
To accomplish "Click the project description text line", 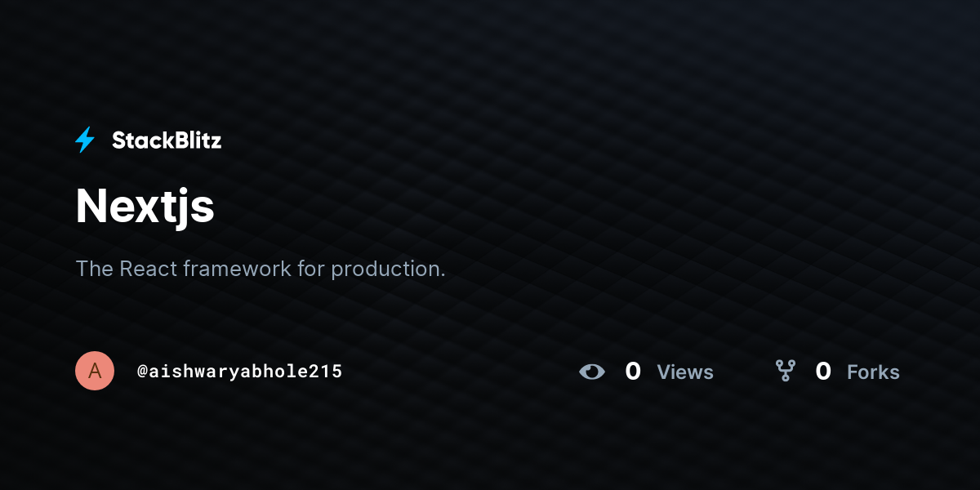I will click(261, 269).
